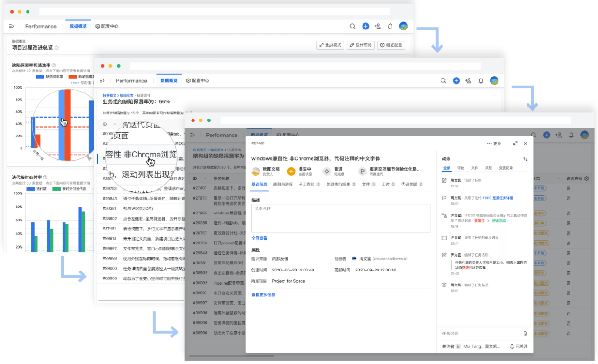Select row #68906 in the middle window

(140, 278)
